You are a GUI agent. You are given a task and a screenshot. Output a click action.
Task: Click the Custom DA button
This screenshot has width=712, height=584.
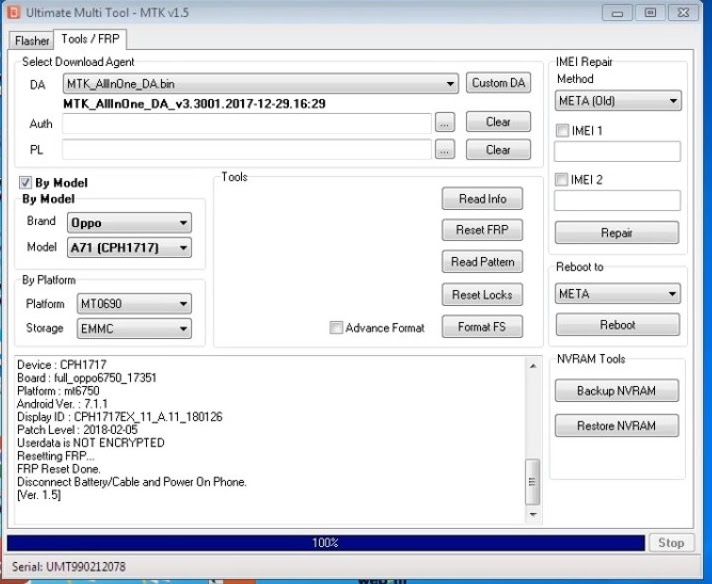[x=498, y=83]
